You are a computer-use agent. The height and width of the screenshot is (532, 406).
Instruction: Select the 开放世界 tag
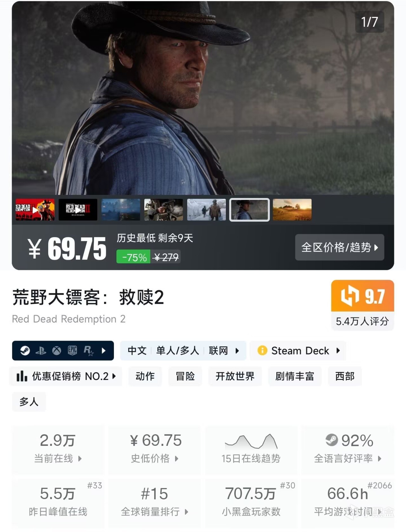point(235,376)
